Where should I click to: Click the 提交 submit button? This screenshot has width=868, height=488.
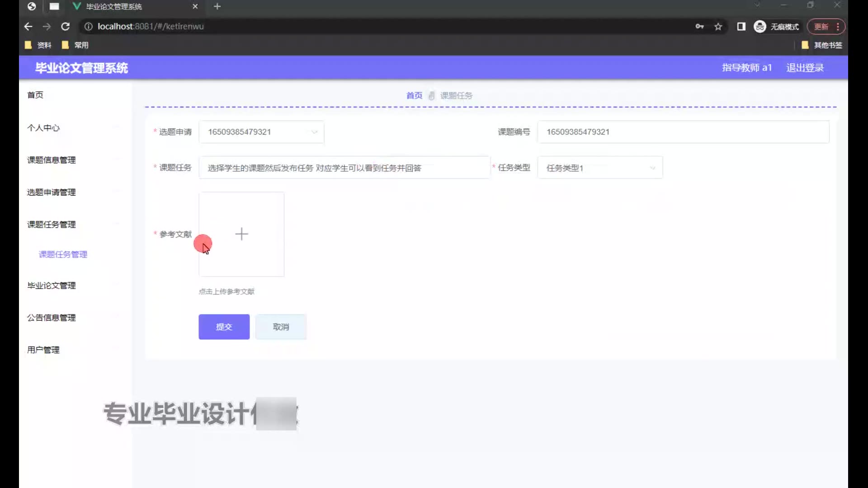224,327
